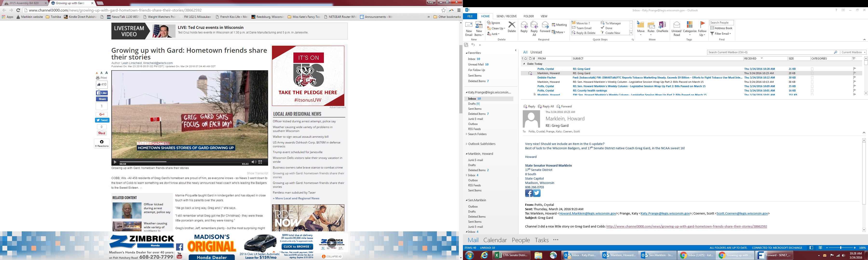Expand Outlook Subfolders
Viewport: 868px width, 260px height.
[466, 144]
